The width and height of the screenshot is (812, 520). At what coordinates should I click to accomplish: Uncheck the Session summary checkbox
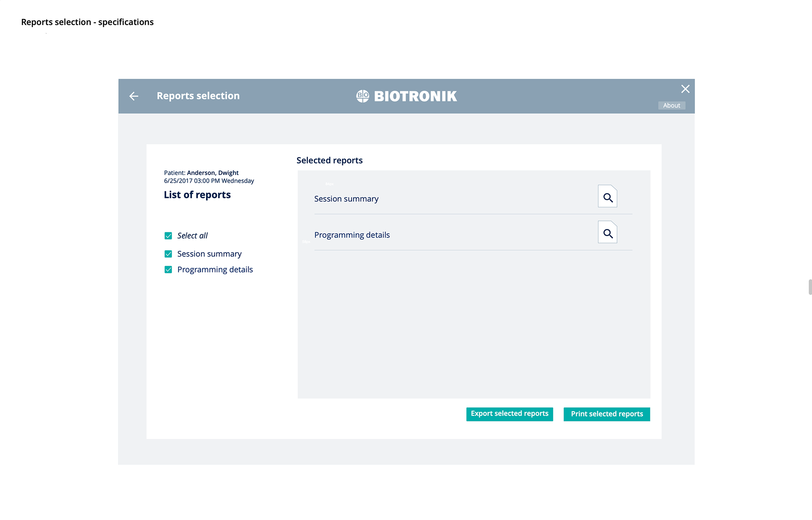click(x=168, y=254)
